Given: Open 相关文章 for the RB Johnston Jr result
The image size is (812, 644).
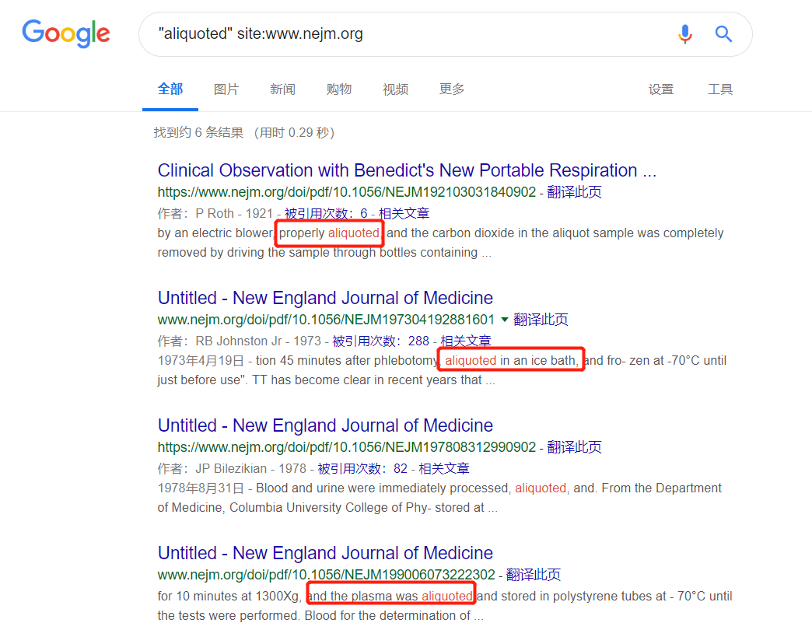Looking at the screenshot, I should 466,341.
